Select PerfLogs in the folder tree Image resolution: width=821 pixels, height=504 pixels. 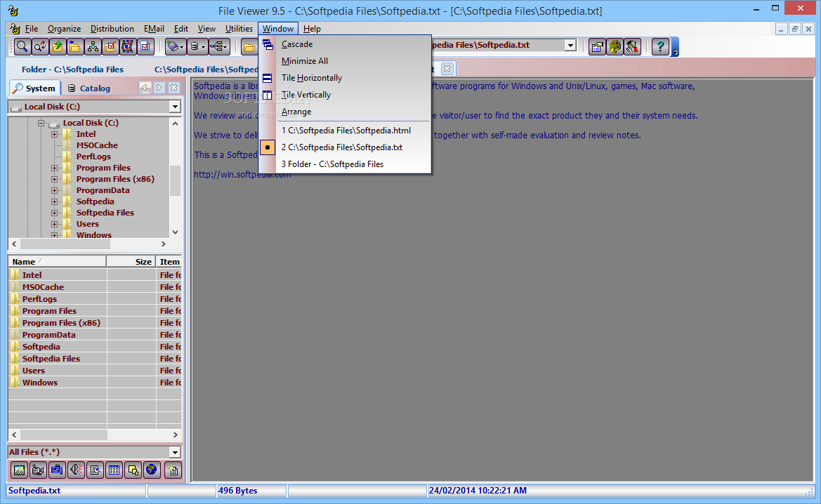[93, 157]
